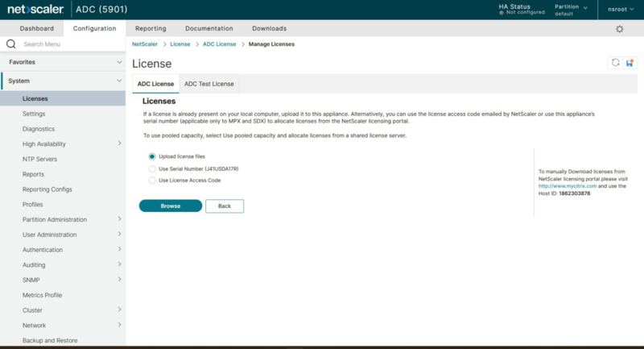Image resolution: width=644 pixels, height=349 pixels.
Task: Click the ADC (5901) header title
Action: point(102,9)
